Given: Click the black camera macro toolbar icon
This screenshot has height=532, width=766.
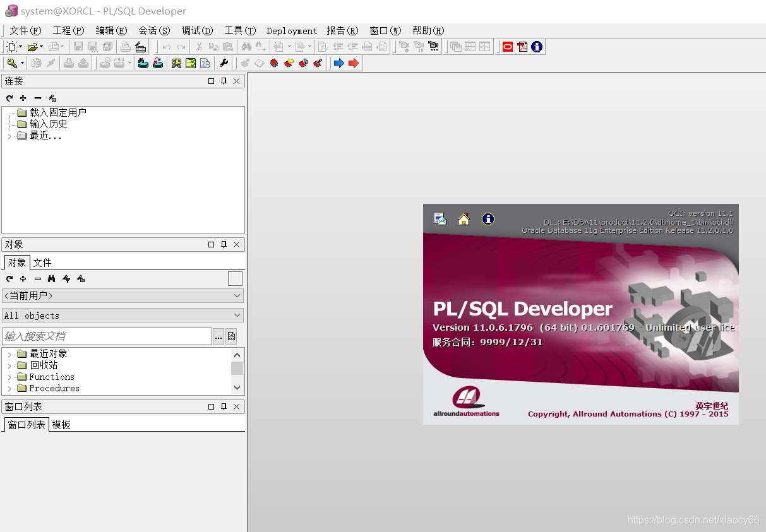Looking at the screenshot, I should point(433,47).
